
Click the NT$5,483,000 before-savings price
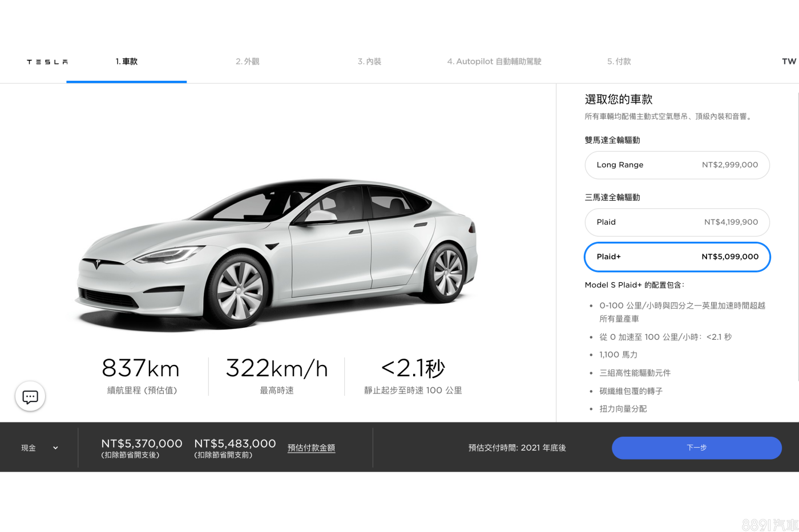[235, 444]
